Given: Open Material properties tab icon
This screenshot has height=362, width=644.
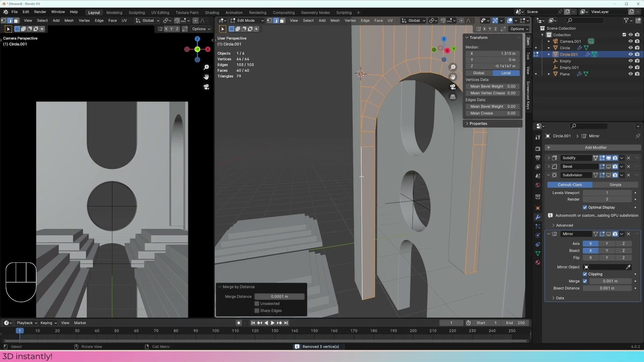Looking at the screenshot, I should (x=538, y=262).
